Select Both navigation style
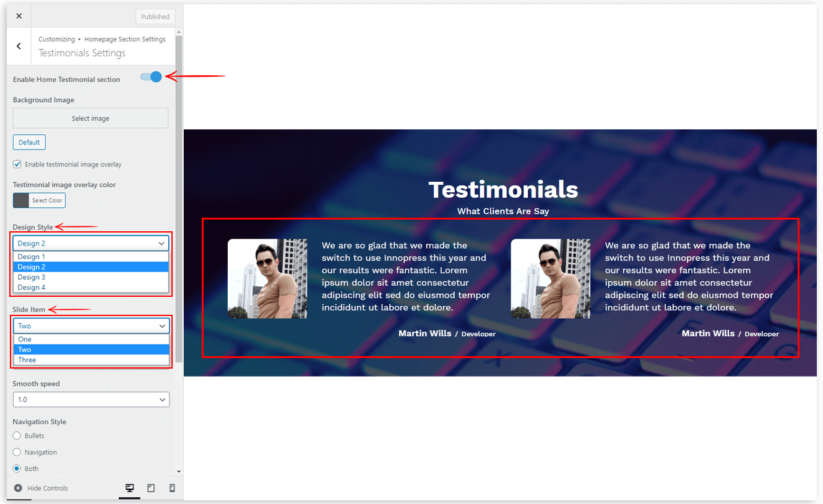 pos(17,469)
